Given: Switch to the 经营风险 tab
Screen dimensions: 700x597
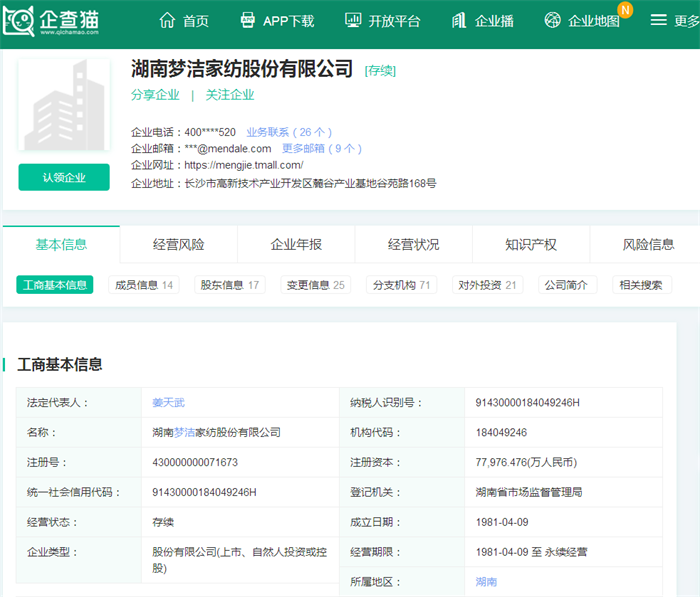Looking at the screenshot, I should (178, 244).
